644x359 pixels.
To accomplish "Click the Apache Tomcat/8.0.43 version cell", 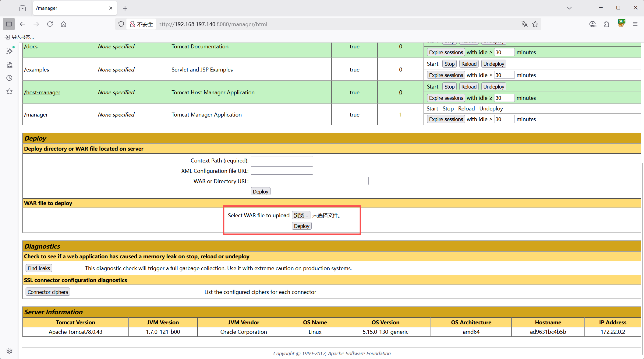I will tap(76, 332).
